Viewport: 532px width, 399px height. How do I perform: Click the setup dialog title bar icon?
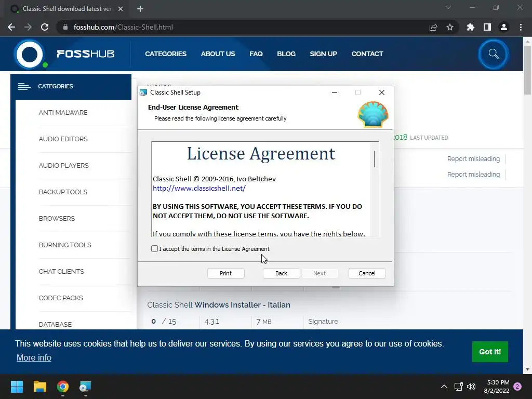tap(143, 92)
